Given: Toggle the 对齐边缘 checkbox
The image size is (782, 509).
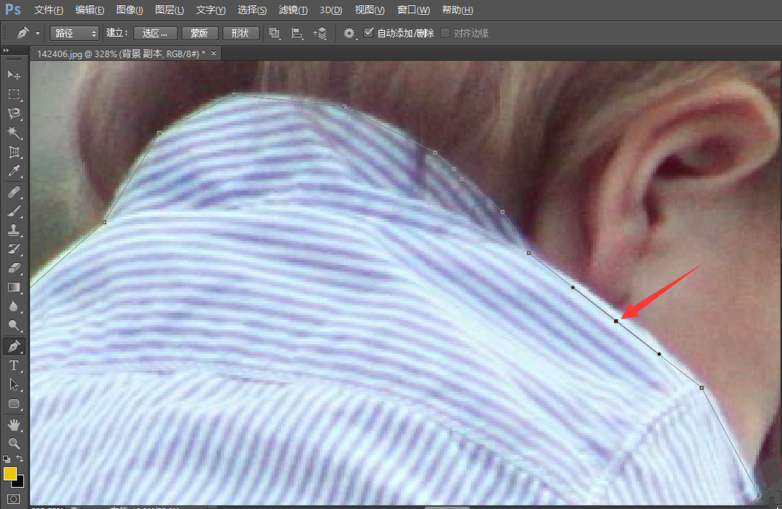Looking at the screenshot, I should click(445, 33).
